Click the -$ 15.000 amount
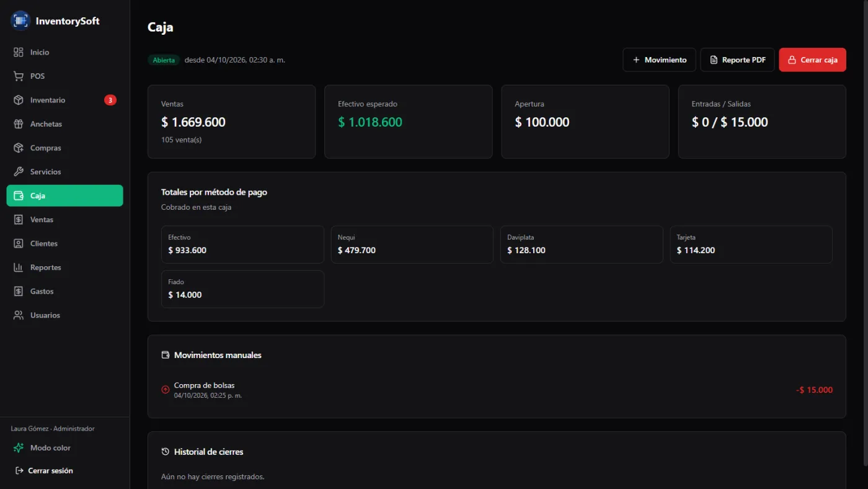Image resolution: width=868 pixels, height=489 pixels. (814, 390)
